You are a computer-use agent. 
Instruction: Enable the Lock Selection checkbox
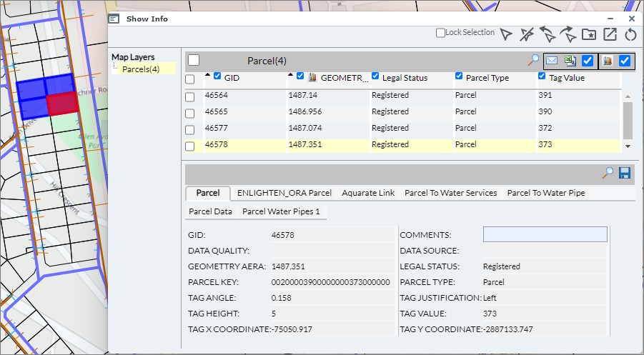click(440, 33)
